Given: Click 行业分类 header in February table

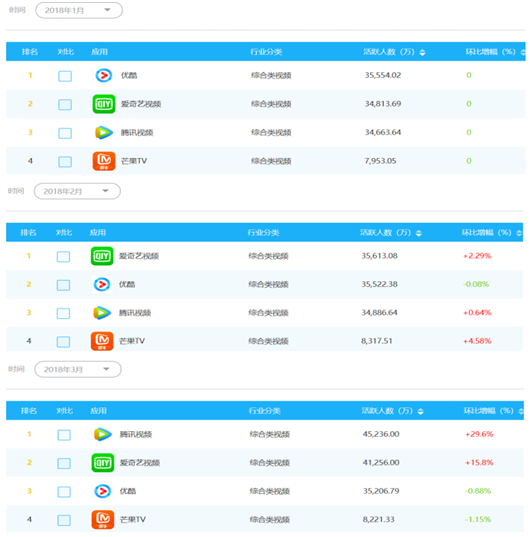Looking at the screenshot, I should [263, 233].
